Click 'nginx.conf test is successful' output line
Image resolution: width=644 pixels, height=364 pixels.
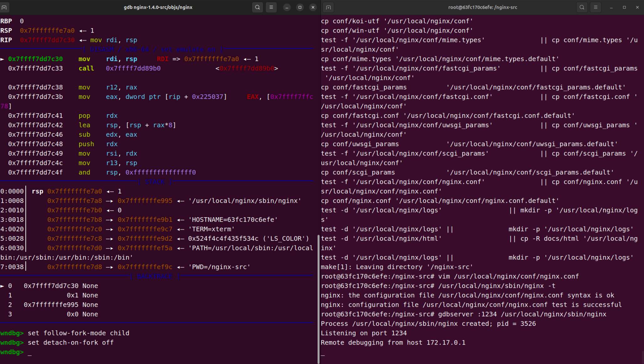(471, 305)
